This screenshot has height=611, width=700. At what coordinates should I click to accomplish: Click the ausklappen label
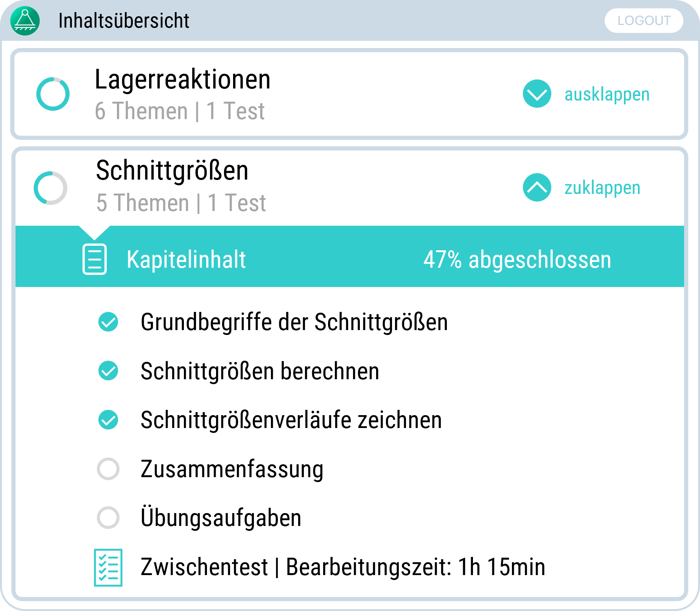[607, 94]
